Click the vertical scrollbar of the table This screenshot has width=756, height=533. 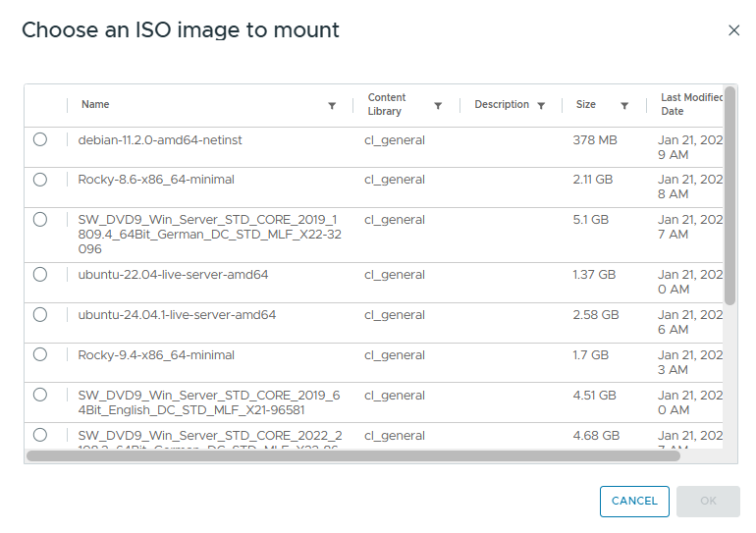pos(729,195)
